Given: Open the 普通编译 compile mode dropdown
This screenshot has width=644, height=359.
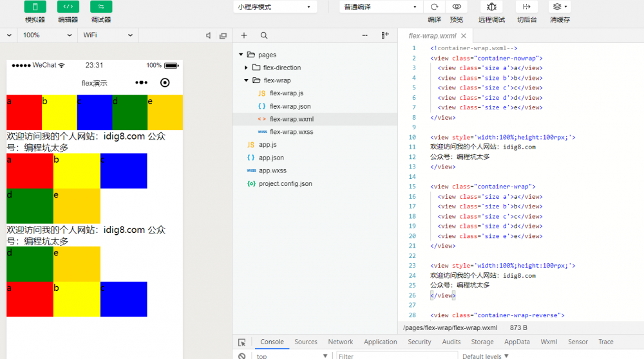Looking at the screenshot, I should coord(381,7).
